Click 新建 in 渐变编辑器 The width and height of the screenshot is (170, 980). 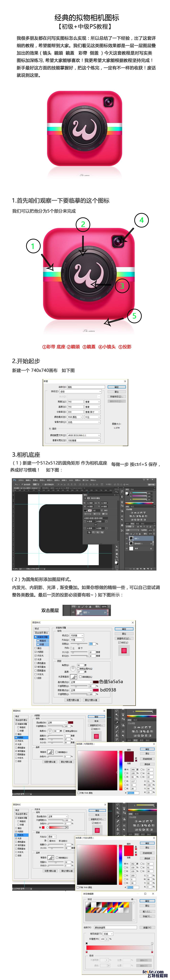(147, 927)
